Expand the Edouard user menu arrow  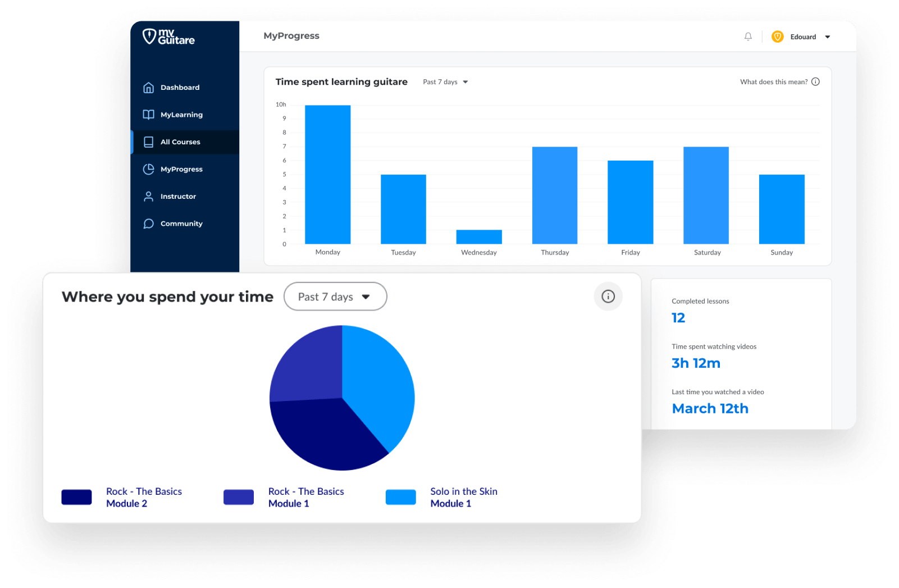[x=827, y=37]
